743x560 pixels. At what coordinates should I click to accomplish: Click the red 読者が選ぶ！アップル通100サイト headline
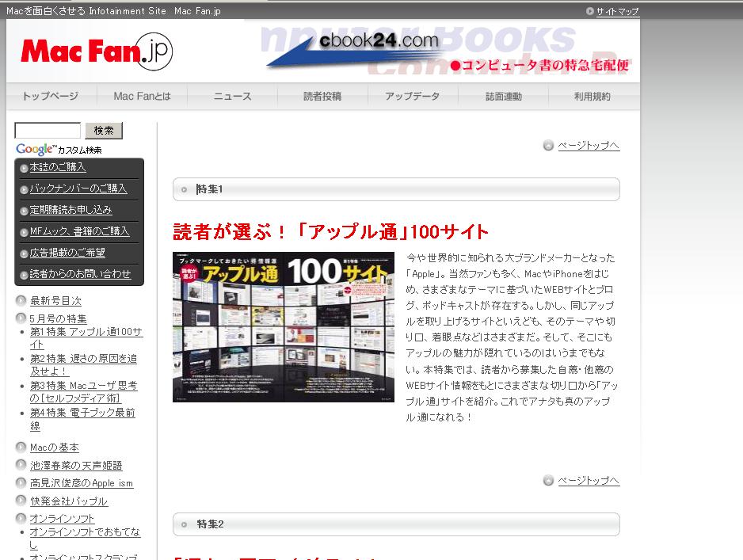(331, 232)
